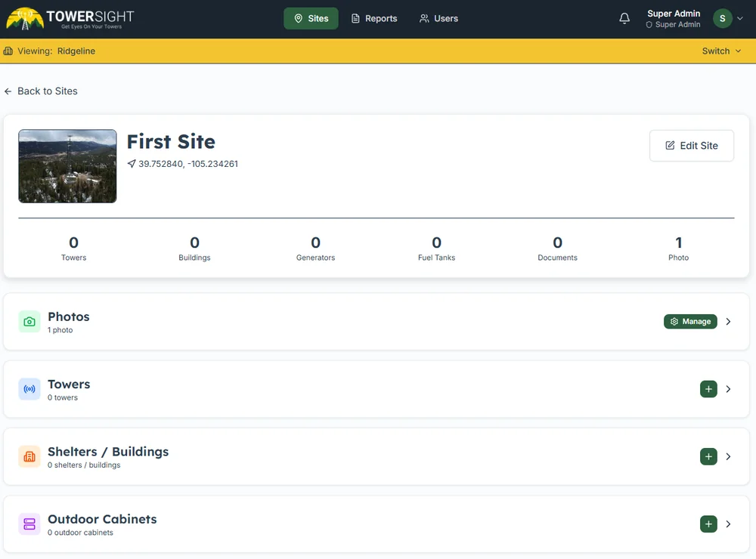Click the 0 towers subtitle text
756x559 pixels.
63,397
